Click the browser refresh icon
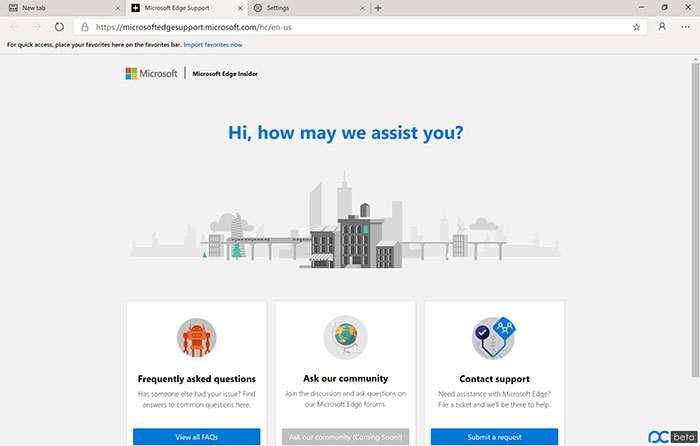 click(59, 27)
